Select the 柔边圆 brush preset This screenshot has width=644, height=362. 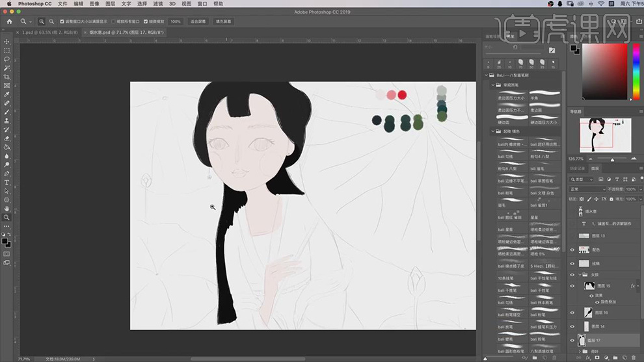click(544, 107)
